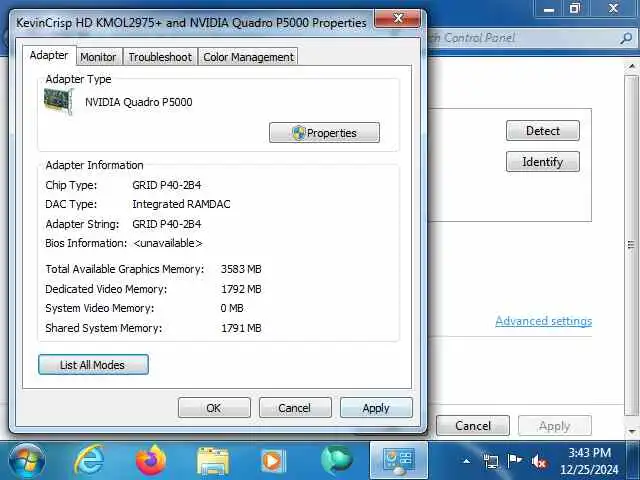Select the 3583 MB total graphics memory
The width and height of the screenshot is (640, 480).
coord(241,269)
